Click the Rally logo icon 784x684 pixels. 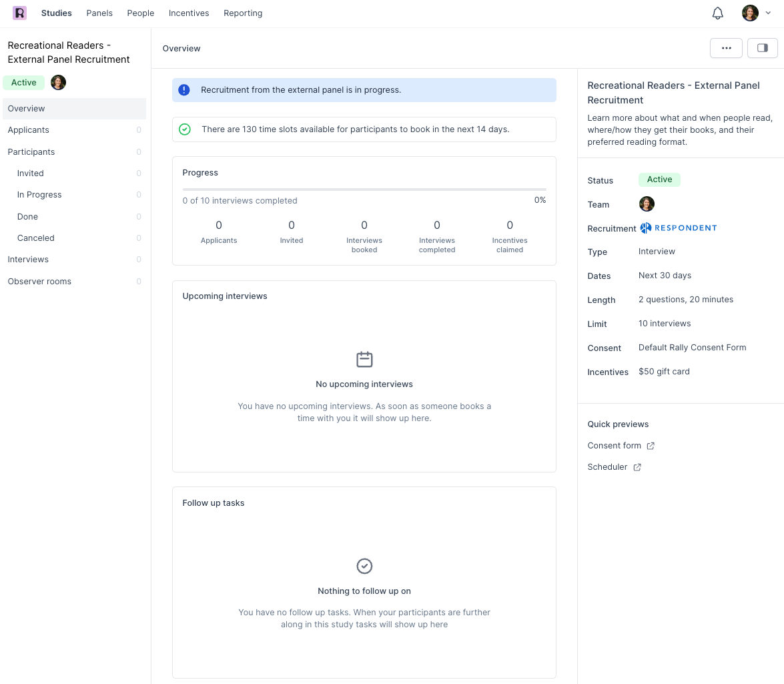(x=19, y=13)
